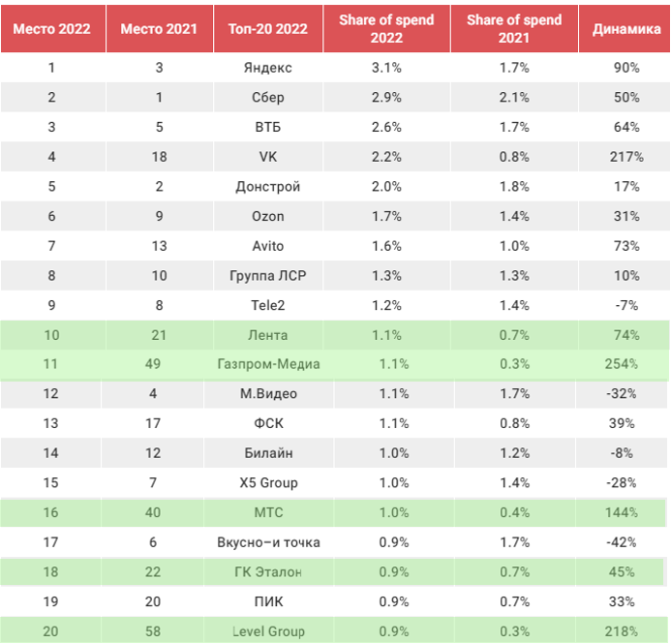This screenshot has height=644, width=671.
Task: Click the 'Донстрой' cell
Action: pos(268,186)
